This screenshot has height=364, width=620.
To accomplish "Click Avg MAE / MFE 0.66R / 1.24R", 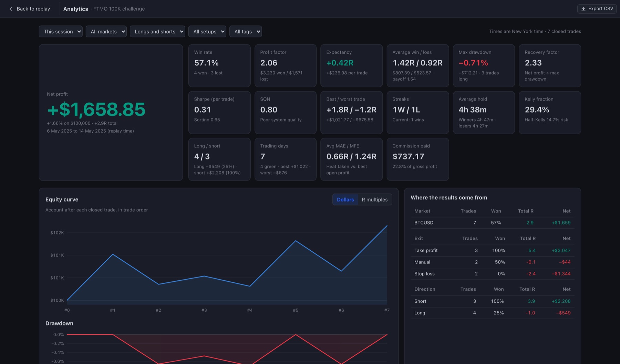I will tap(351, 157).
